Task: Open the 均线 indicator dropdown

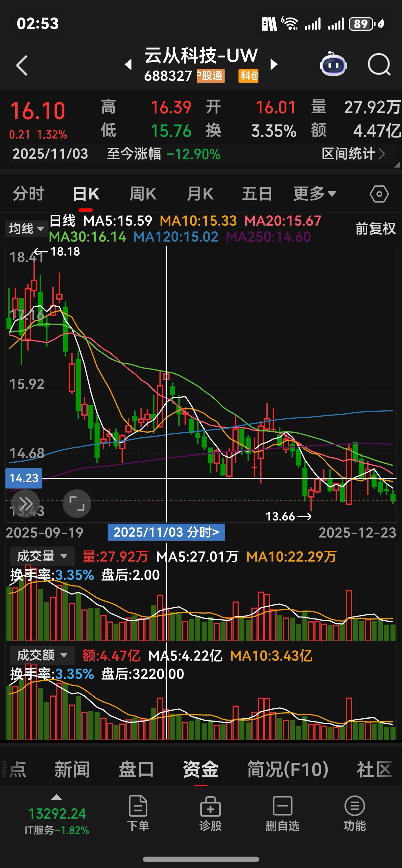Action: pos(26,229)
